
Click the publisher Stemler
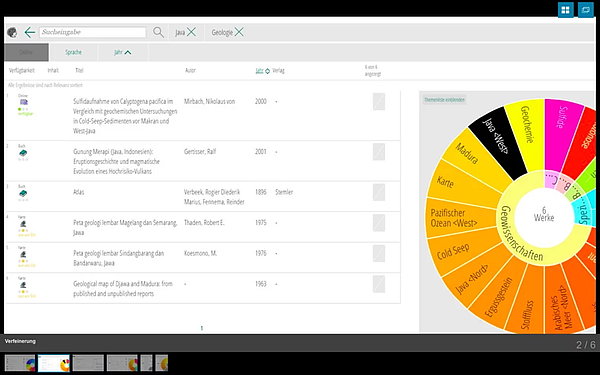[x=284, y=192]
